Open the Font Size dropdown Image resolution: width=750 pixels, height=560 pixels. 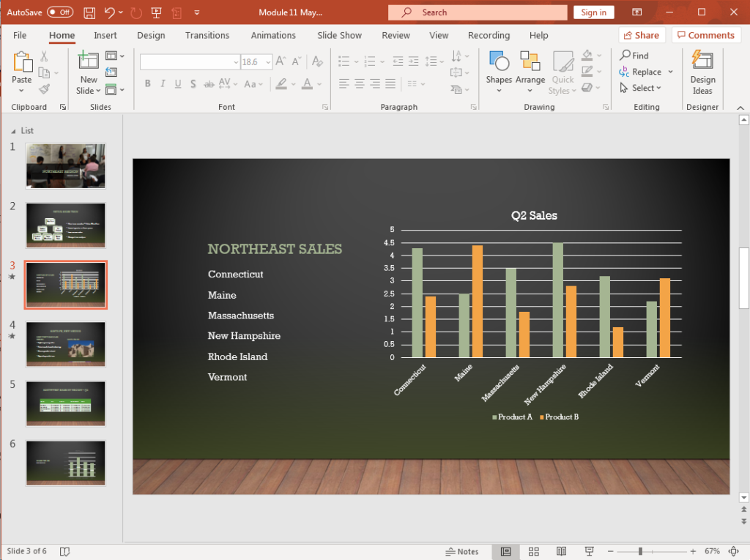coord(267,61)
